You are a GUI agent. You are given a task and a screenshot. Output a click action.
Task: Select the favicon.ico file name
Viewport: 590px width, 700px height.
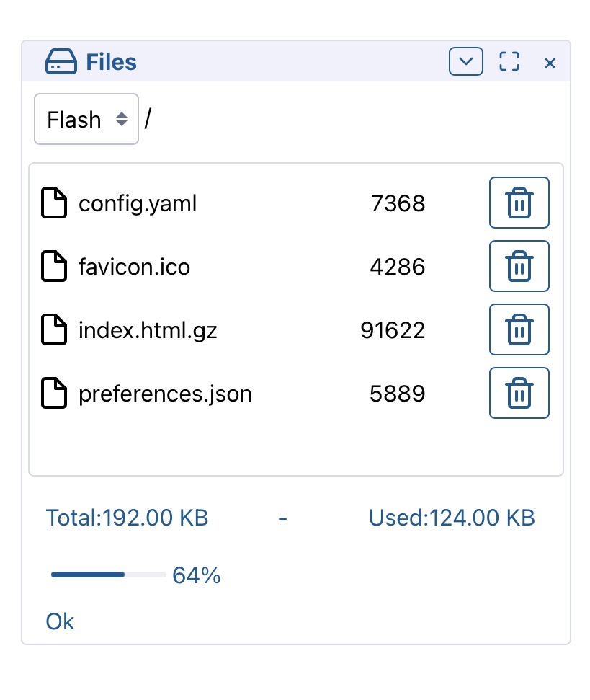point(134,267)
